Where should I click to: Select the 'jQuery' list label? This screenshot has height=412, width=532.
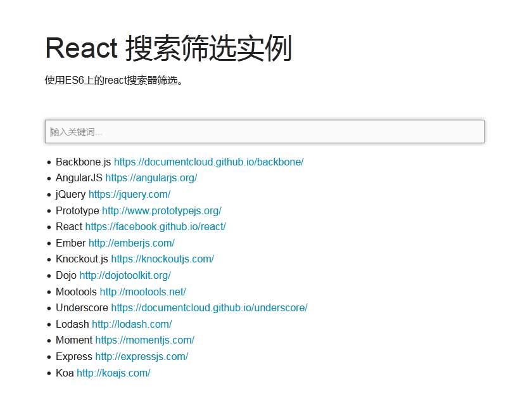coord(70,195)
